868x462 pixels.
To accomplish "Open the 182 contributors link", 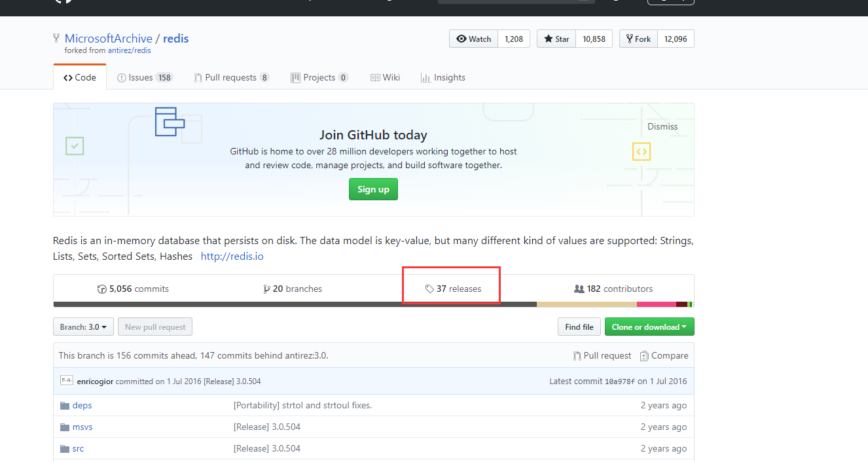I will 613,289.
